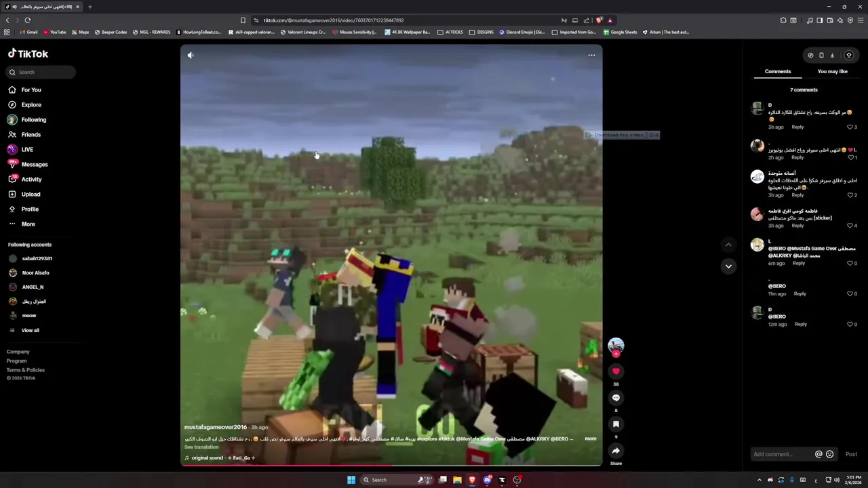The width and height of the screenshot is (868, 488).
Task: Open Messages in the sidebar
Action: tap(34, 165)
